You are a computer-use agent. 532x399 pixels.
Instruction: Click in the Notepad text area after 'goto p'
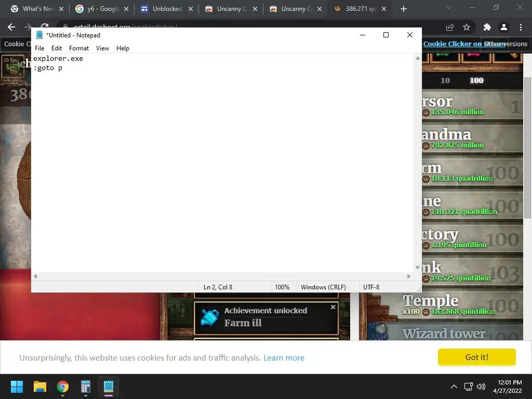click(63, 68)
